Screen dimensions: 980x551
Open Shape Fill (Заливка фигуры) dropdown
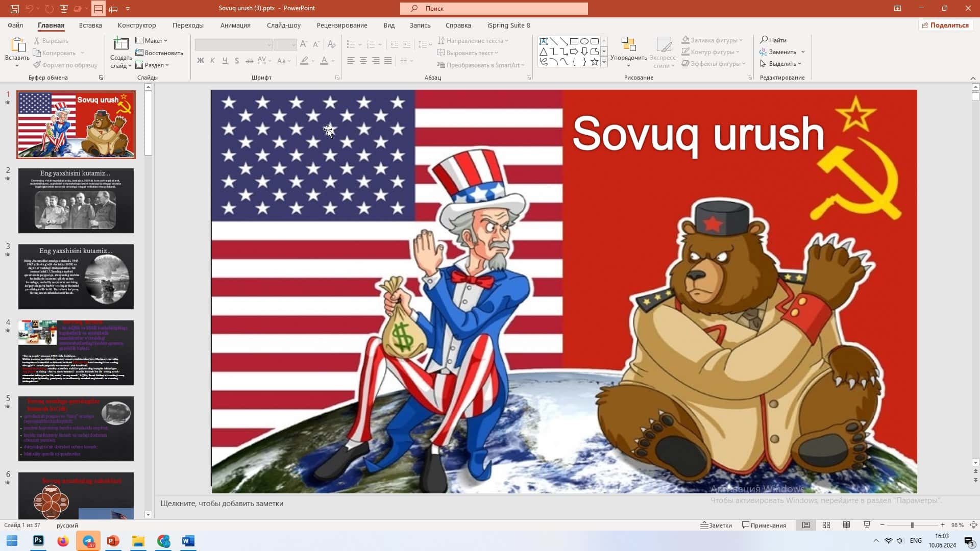click(x=713, y=40)
